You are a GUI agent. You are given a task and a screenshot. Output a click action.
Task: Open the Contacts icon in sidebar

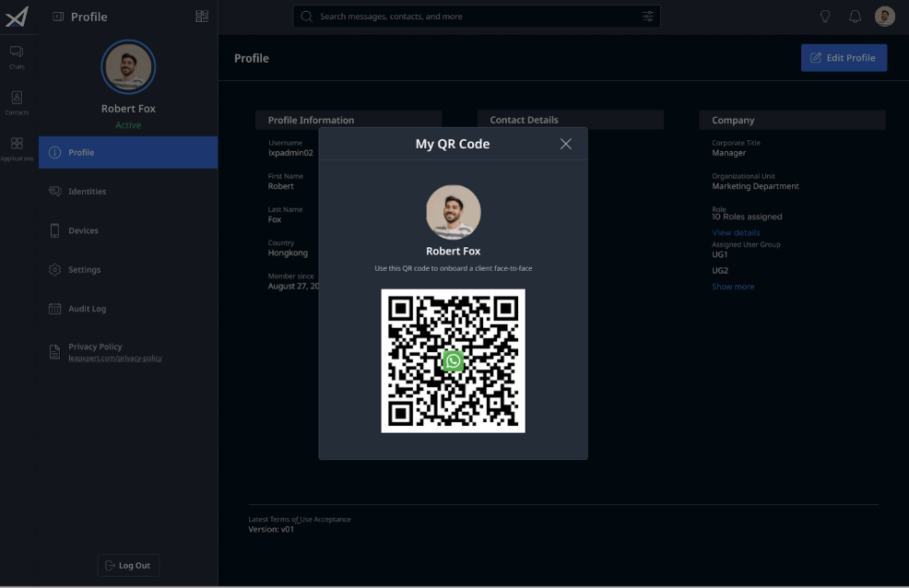pyautogui.click(x=17, y=103)
